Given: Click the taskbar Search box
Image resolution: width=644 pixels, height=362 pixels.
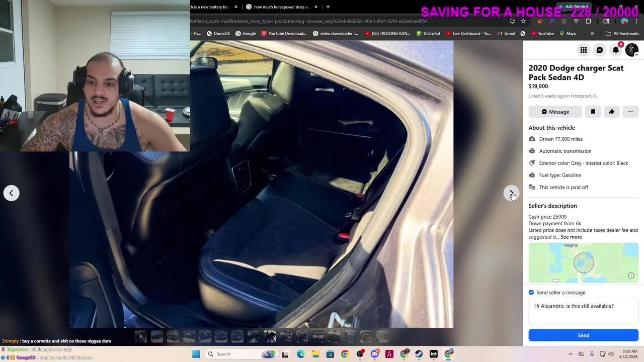Looking at the screenshot, I should pos(241,354).
